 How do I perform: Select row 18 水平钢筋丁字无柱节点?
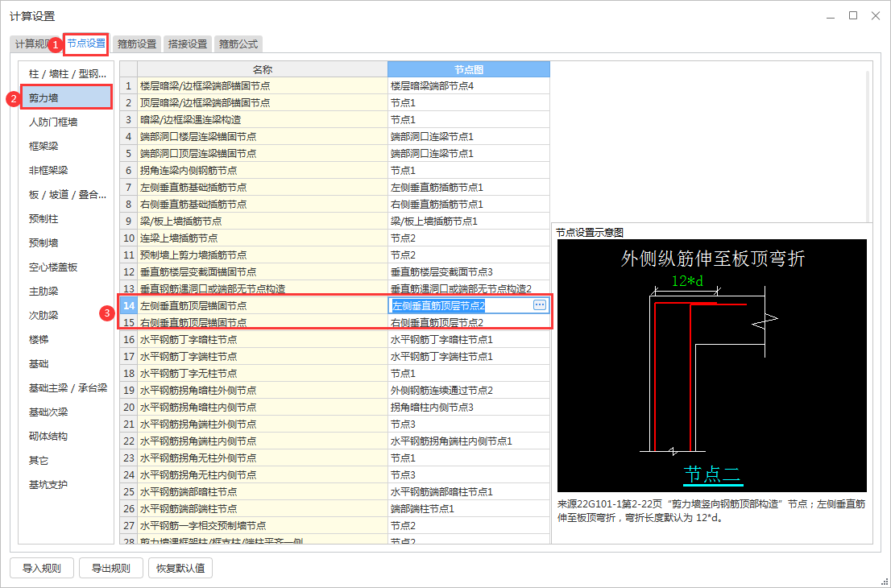tap(263, 373)
